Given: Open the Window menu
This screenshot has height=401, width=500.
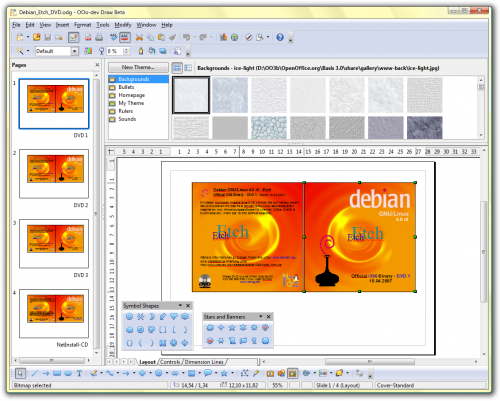Looking at the screenshot, I should pos(146,25).
